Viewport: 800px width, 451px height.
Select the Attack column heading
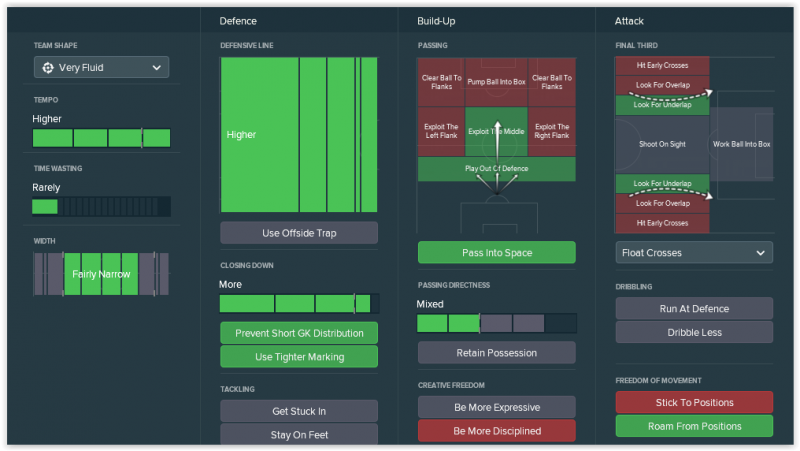coord(631,20)
